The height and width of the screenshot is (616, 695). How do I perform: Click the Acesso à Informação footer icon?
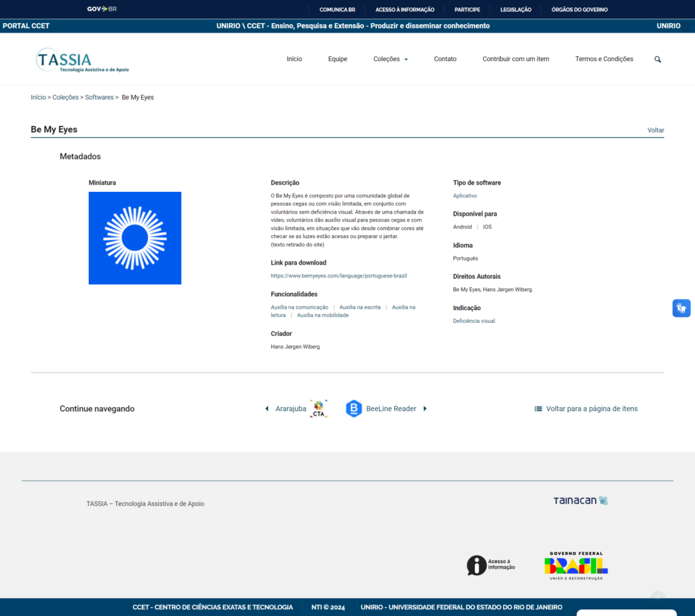491,565
